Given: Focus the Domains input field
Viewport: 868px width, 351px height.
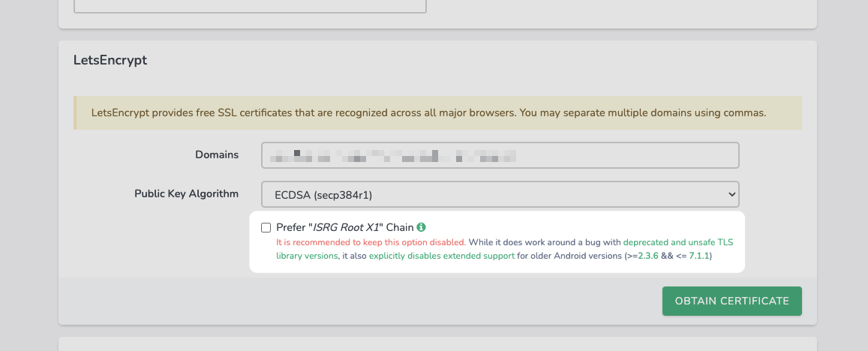Looking at the screenshot, I should tap(500, 155).
